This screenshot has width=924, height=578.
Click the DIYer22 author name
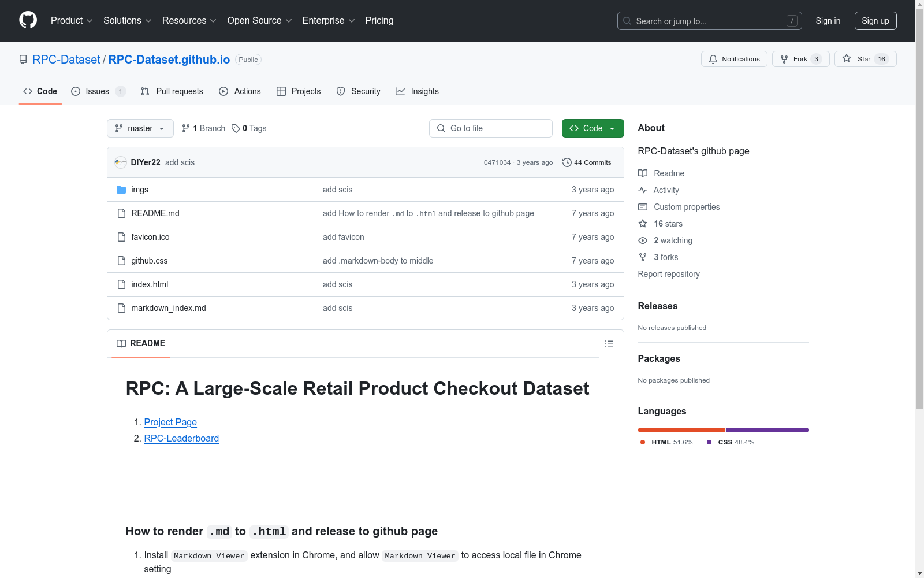click(146, 162)
